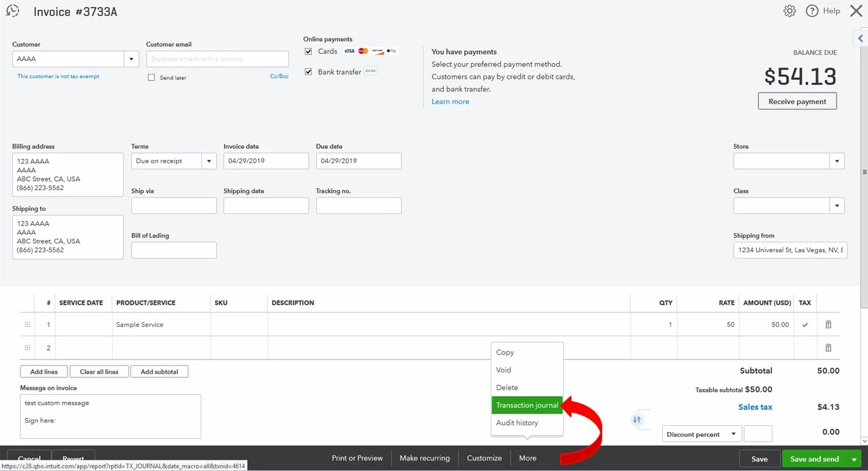
Task: Click the Receive payment button
Action: point(797,101)
